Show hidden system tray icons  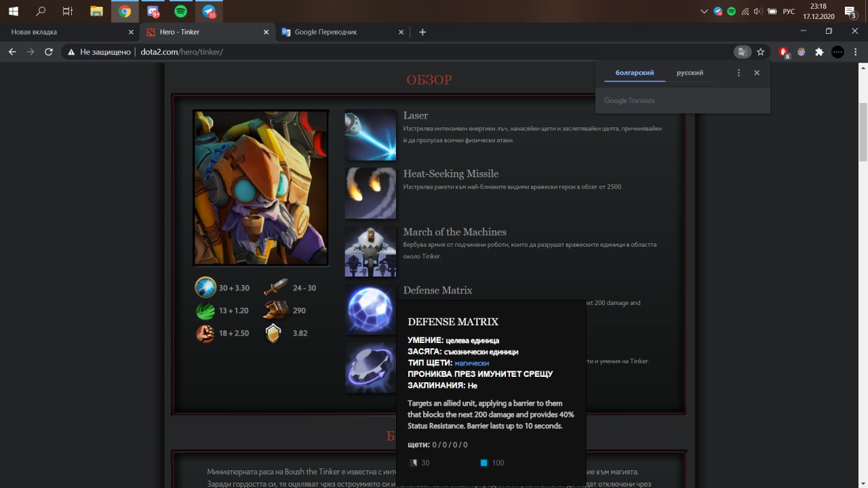tap(705, 12)
